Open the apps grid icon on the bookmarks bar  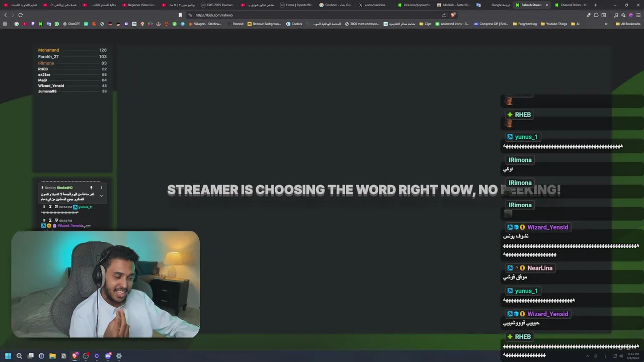pyautogui.click(x=5, y=24)
